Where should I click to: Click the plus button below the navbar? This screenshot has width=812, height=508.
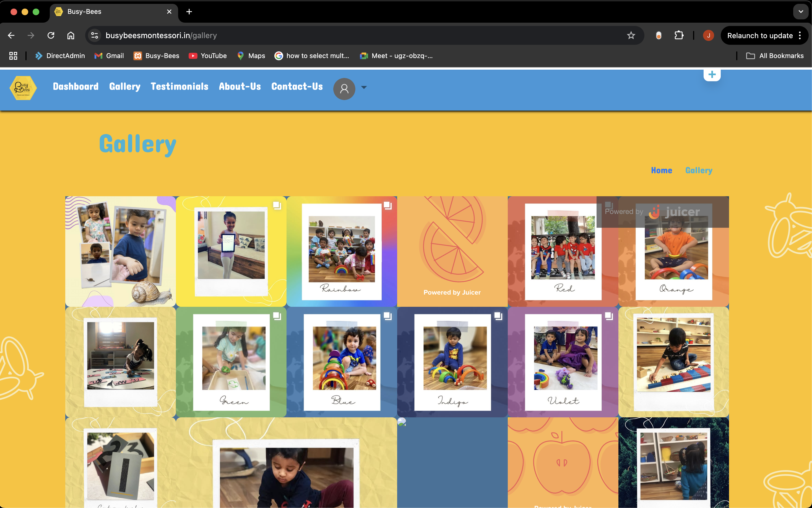click(712, 75)
